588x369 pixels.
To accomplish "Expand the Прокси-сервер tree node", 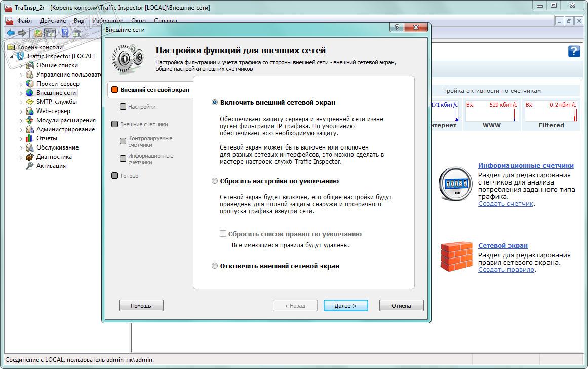I will coord(21,84).
